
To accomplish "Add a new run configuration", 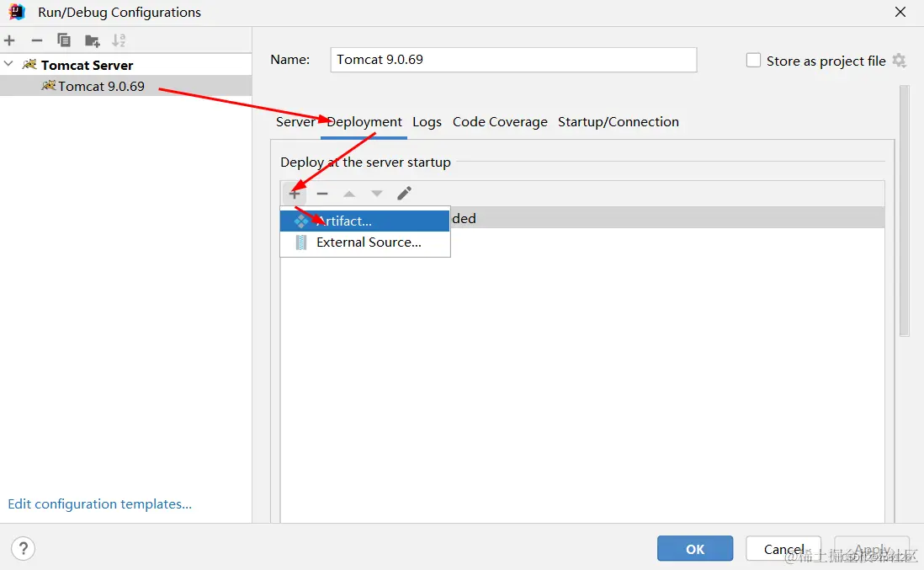I will (x=9, y=40).
